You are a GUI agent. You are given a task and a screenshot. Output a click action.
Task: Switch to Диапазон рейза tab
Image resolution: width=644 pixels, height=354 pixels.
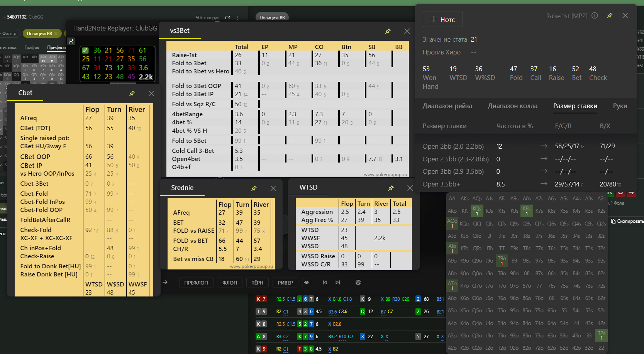pyautogui.click(x=447, y=106)
